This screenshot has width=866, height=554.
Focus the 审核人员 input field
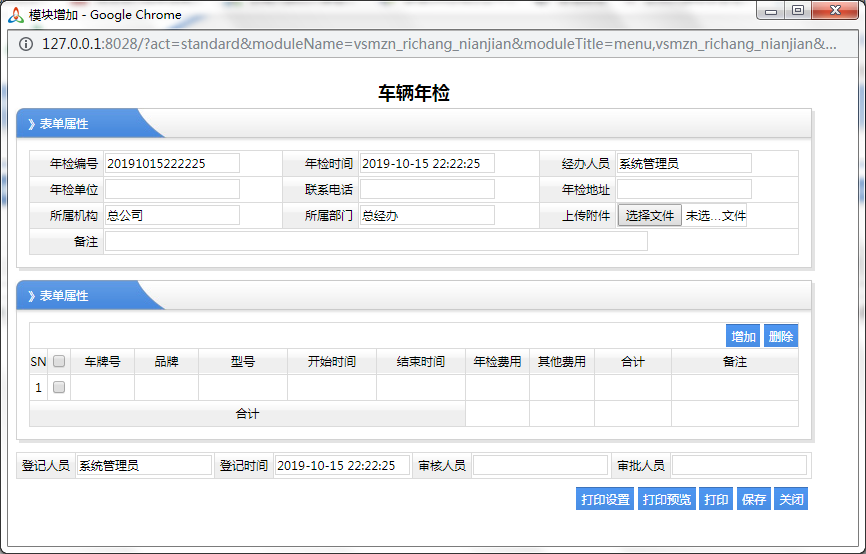tap(540, 465)
